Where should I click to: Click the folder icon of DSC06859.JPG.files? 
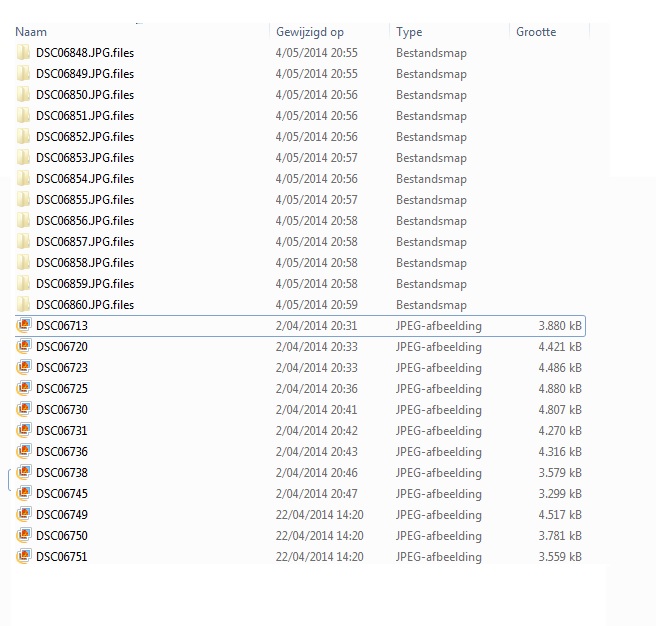click(23, 283)
